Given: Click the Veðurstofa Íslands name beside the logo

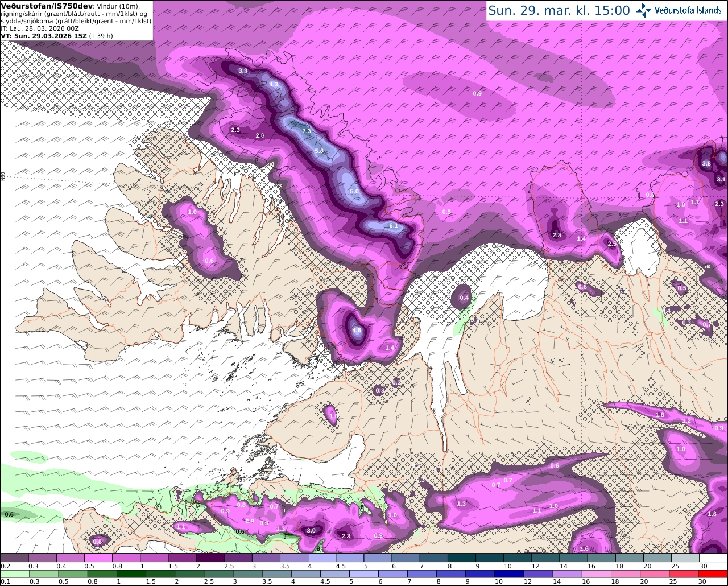Looking at the screenshot, I should [688, 10].
